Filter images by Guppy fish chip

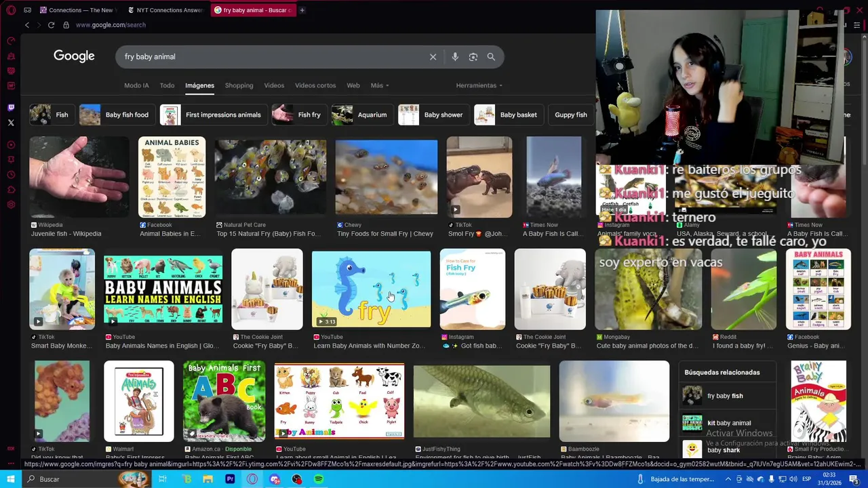click(570, 115)
